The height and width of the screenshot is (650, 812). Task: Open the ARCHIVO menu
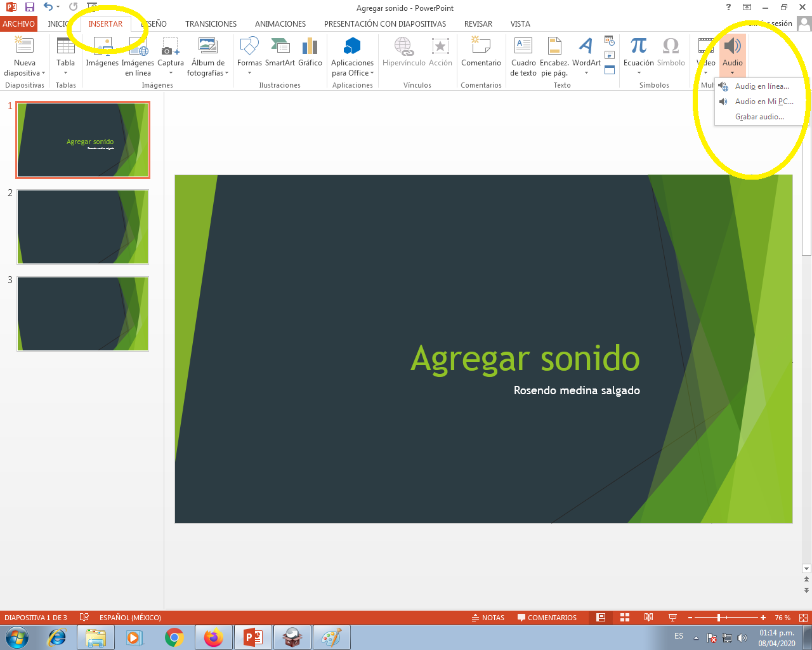pyautogui.click(x=18, y=23)
